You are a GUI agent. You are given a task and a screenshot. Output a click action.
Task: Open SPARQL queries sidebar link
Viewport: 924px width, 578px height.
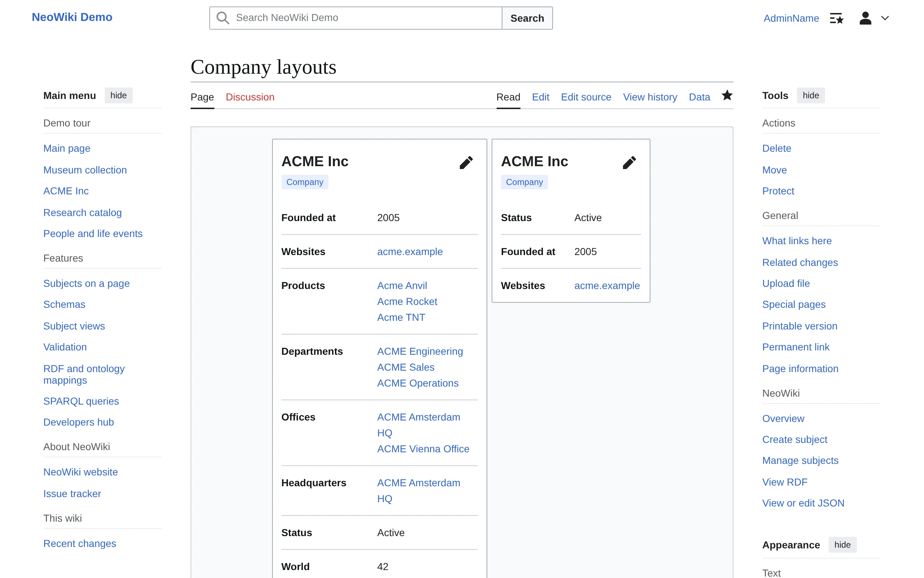81,401
